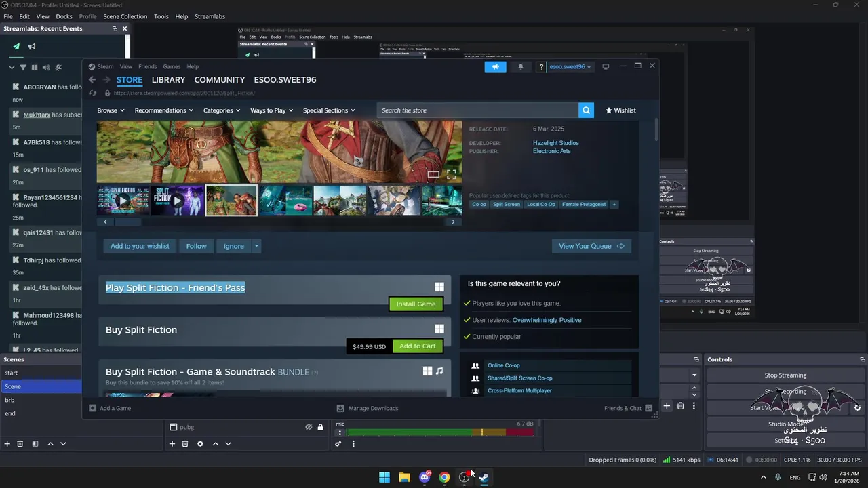Click Add to your wishlist button
This screenshot has width=868, height=488.
point(140,246)
